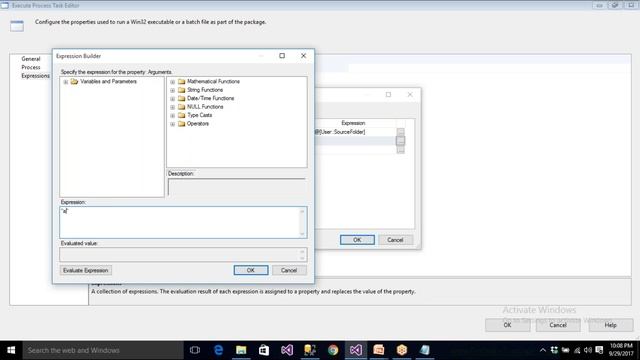Maximize the Expression Builder window
640x360 pixels.
282,56
